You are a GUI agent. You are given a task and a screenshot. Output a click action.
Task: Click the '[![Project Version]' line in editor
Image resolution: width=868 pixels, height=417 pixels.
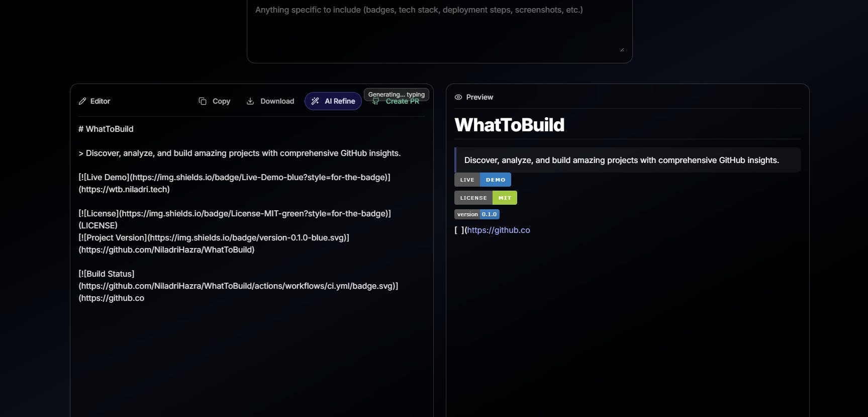point(214,237)
